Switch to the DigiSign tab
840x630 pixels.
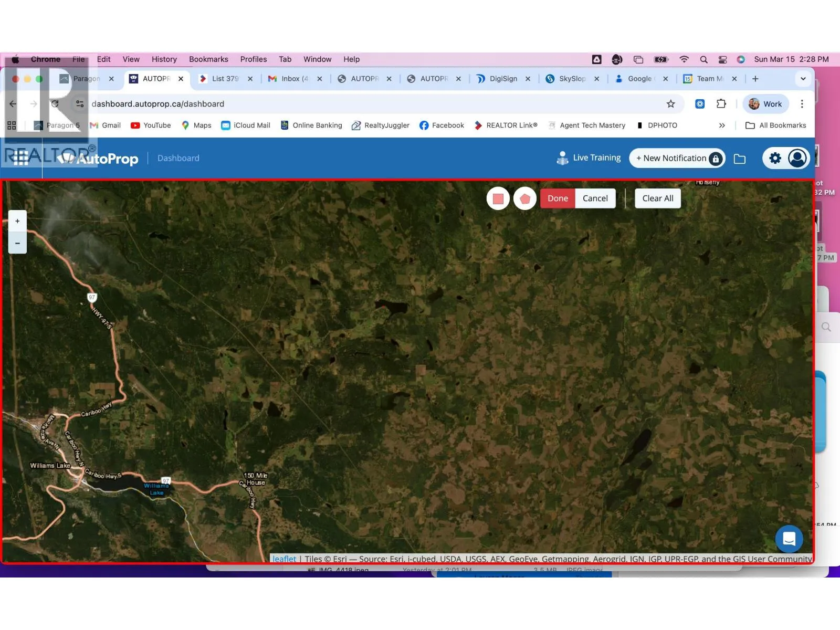pos(502,79)
